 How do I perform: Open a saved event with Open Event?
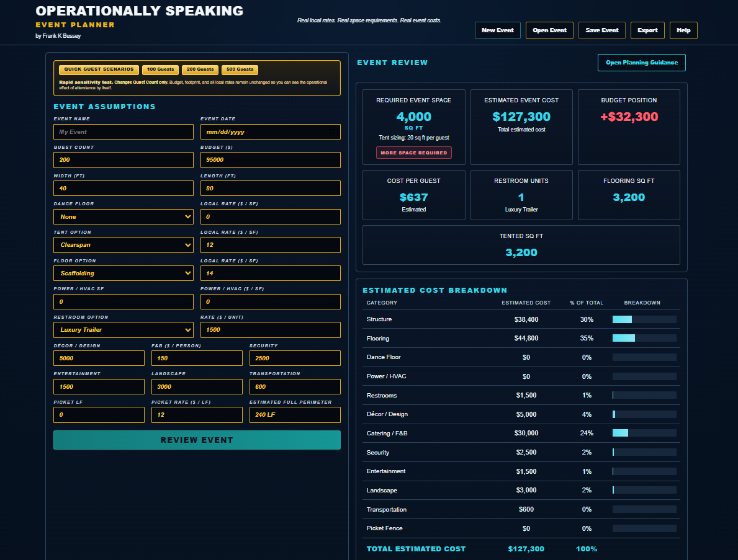click(x=549, y=30)
